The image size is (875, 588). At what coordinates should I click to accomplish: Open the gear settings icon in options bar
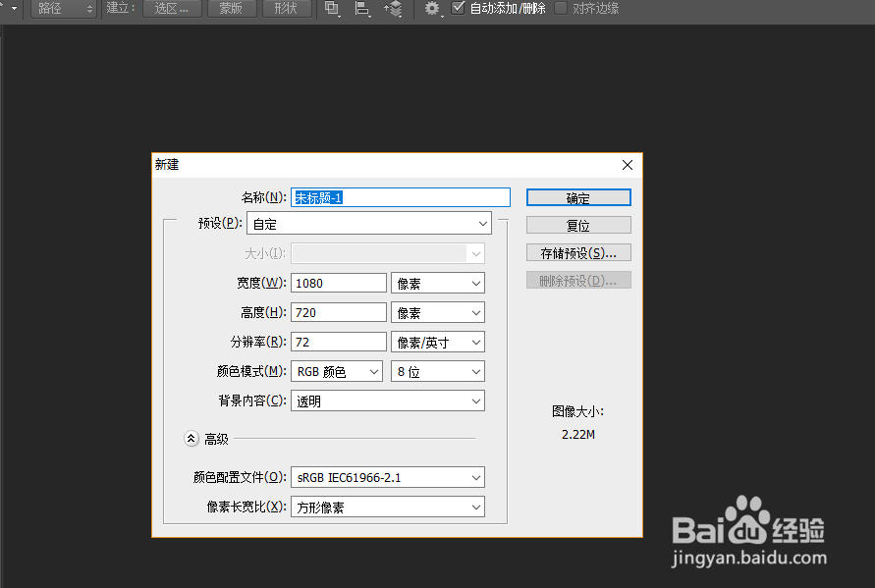432,9
